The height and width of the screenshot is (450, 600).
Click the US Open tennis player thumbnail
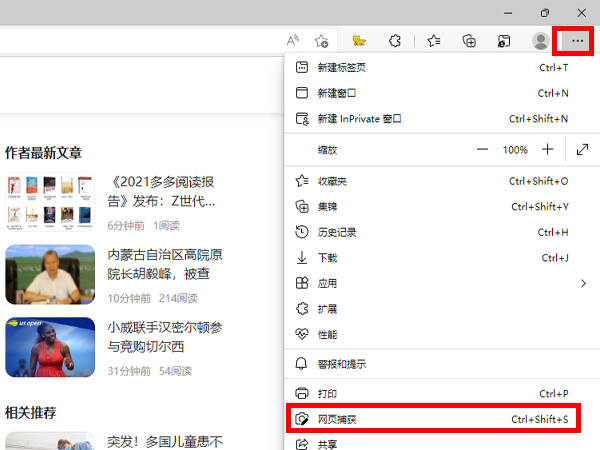point(50,347)
